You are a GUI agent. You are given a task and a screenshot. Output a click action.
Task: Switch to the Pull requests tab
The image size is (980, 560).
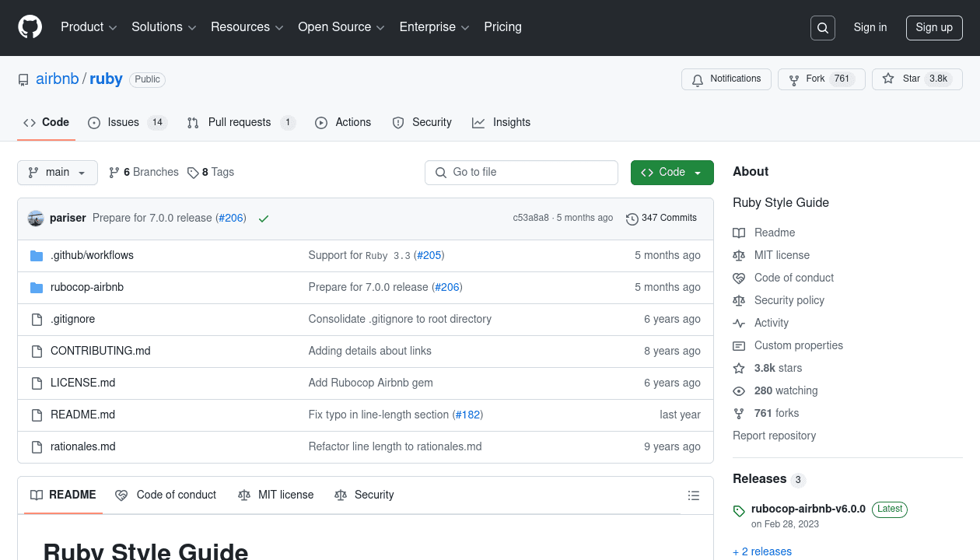tap(240, 122)
